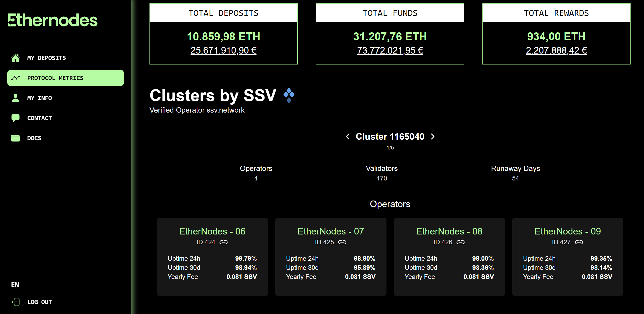Viewport: 644px width, 314px height.
Task: Click the Log Out door icon
Action: coord(15,302)
